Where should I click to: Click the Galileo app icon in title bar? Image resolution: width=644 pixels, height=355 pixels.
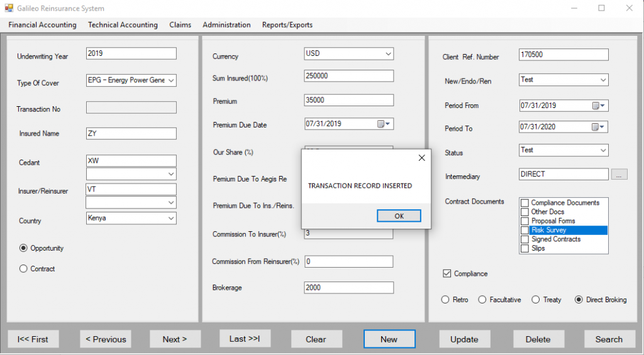pos(9,9)
